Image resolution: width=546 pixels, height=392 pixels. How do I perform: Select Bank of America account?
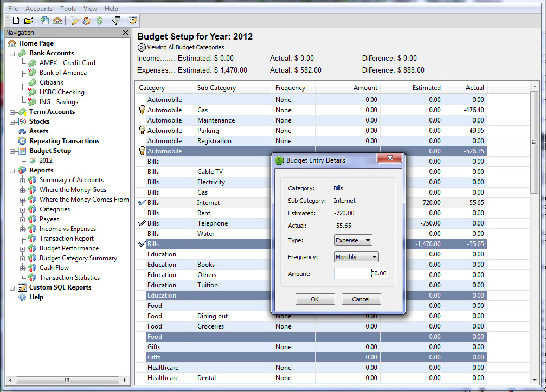63,73
